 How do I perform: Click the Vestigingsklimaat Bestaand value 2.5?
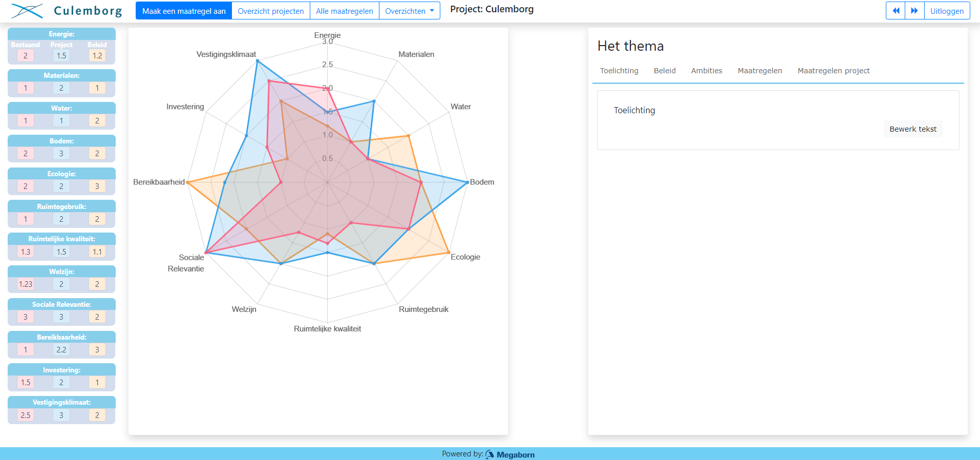coord(26,415)
